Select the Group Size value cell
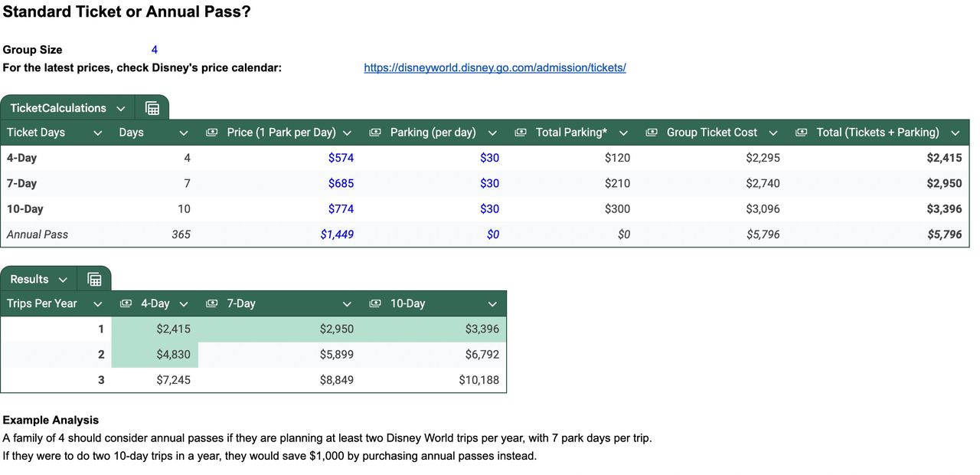The image size is (980, 475). 154,50
